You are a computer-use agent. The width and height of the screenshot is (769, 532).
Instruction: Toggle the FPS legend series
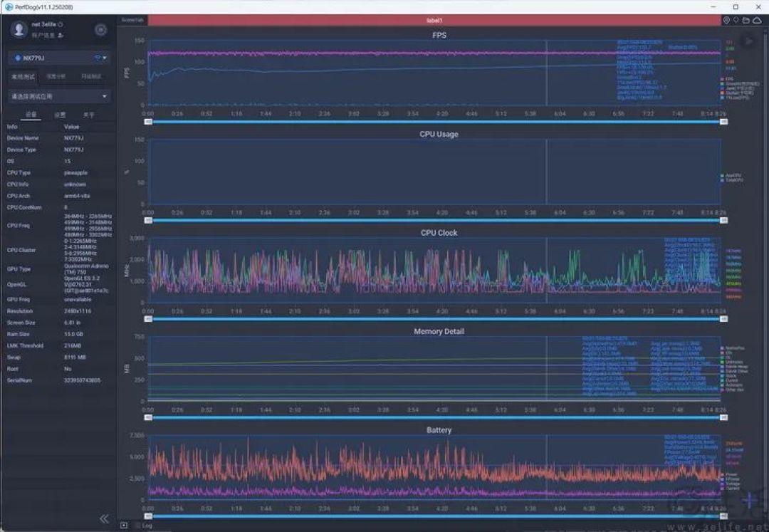[728, 79]
